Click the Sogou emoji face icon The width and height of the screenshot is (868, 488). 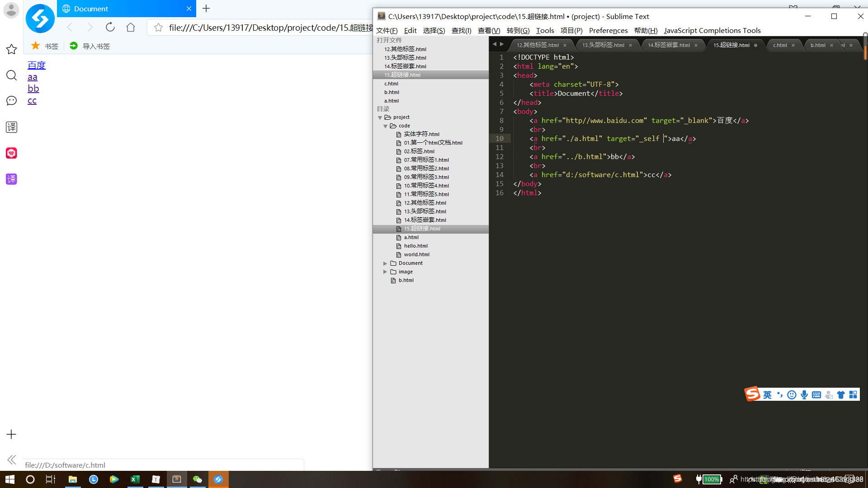pos(792,395)
